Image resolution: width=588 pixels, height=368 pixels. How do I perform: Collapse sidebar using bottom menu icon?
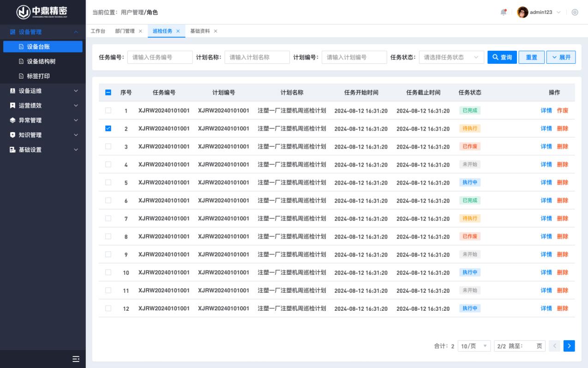click(76, 359)
